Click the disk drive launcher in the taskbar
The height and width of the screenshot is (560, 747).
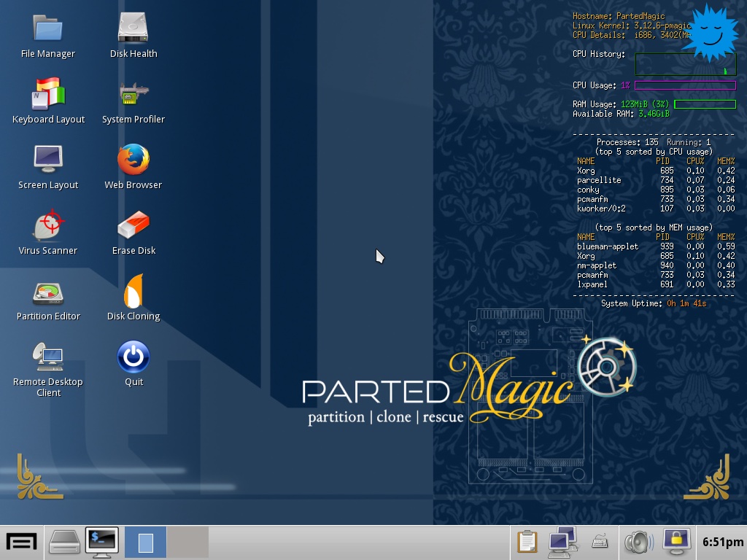click(x=65, y=542)
